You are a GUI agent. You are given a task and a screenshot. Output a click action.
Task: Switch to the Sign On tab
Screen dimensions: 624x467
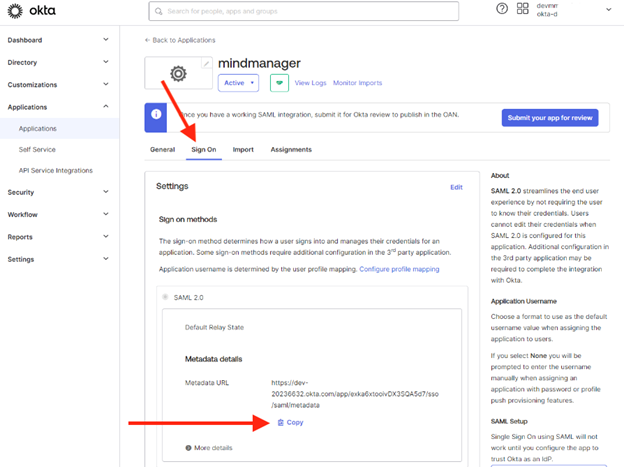coord(204,150)
